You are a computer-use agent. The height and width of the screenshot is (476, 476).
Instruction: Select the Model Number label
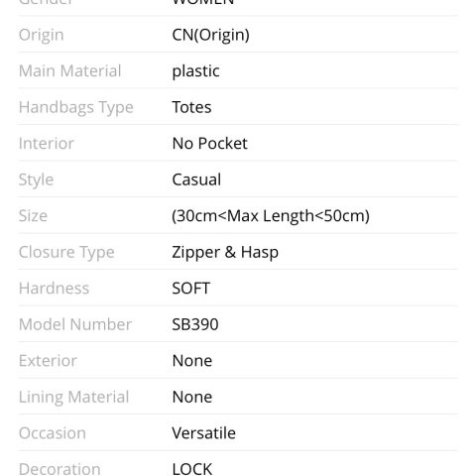click(x=75, y=324)
